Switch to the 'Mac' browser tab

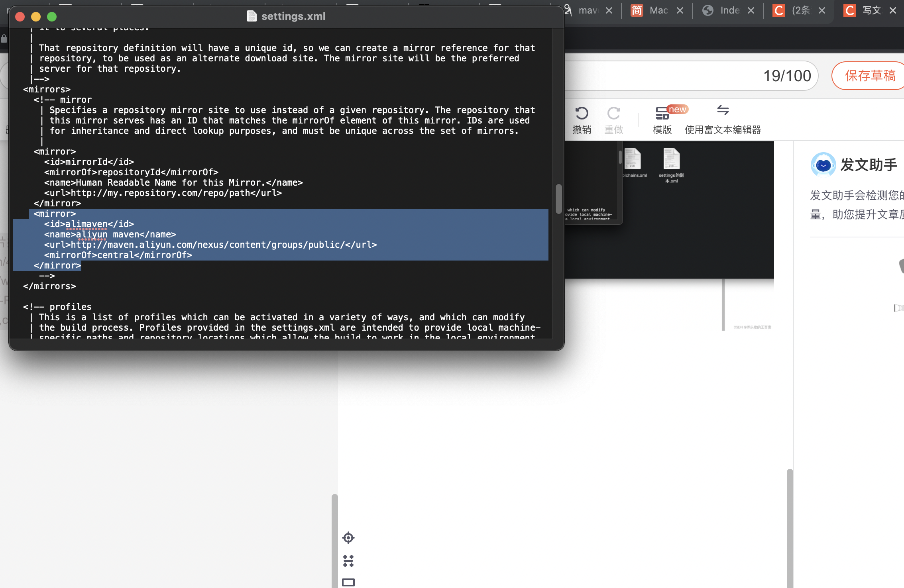pos(658,10)
